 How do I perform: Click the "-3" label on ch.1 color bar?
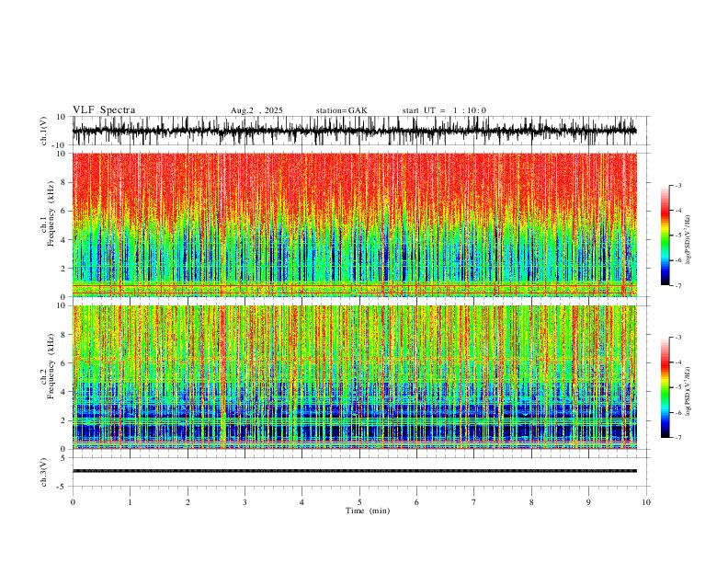point(677,185)
